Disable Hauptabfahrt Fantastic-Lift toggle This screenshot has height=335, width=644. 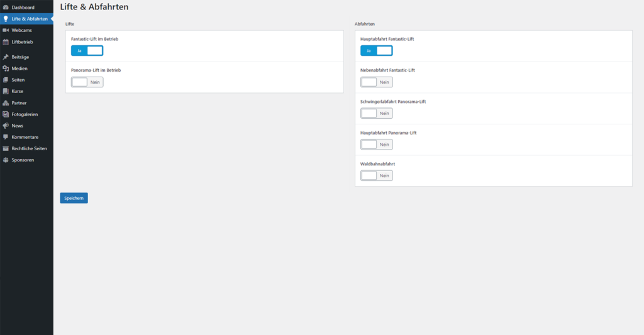[377, 50]
